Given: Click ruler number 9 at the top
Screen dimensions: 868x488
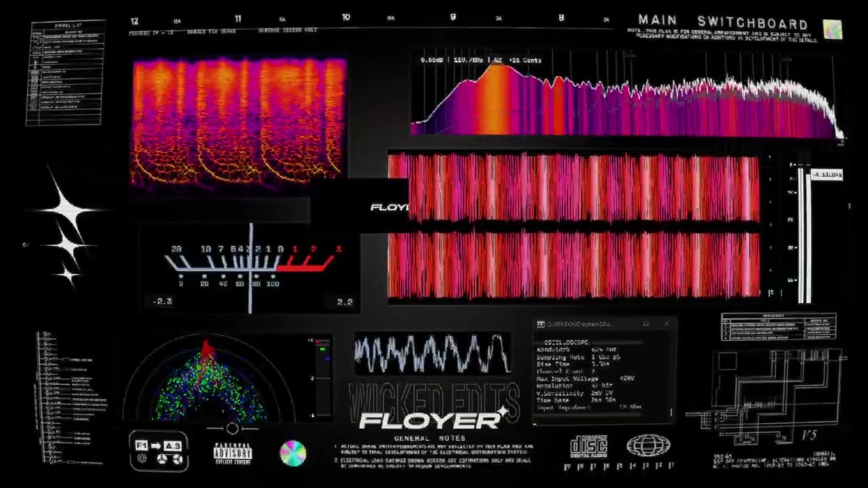Looking at the screenshot, I should click(453, 17).
